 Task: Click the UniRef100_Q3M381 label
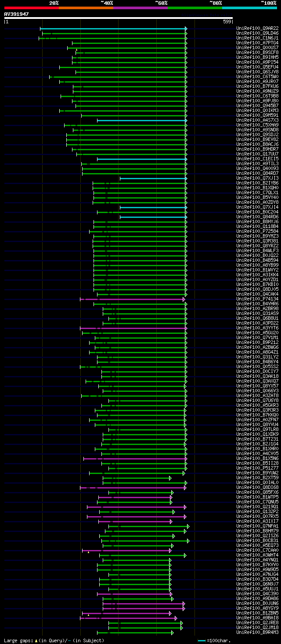click(x=257, y=241)
